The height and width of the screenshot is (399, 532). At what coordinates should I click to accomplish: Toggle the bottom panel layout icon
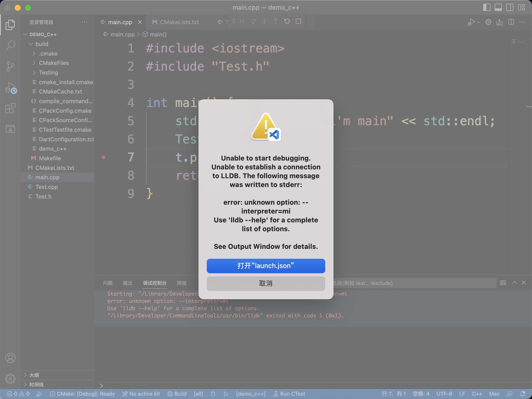[498, 7]
